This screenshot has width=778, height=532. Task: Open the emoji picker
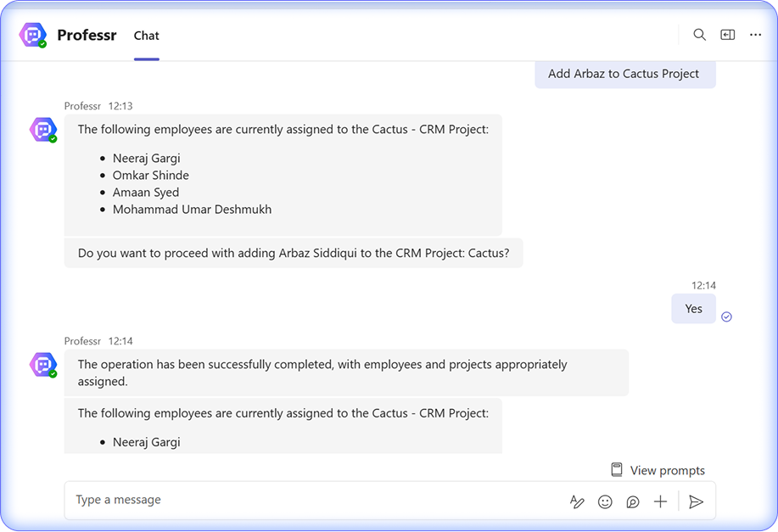click(605, 501)
